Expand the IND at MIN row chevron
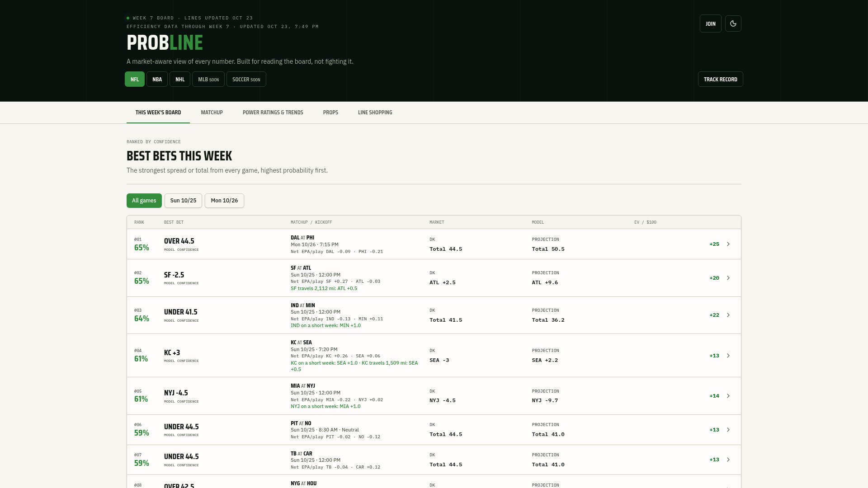 coord(728,315)
